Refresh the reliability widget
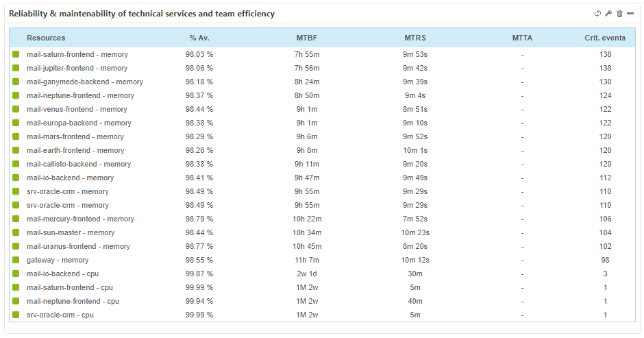 click(x=597, y=14)
